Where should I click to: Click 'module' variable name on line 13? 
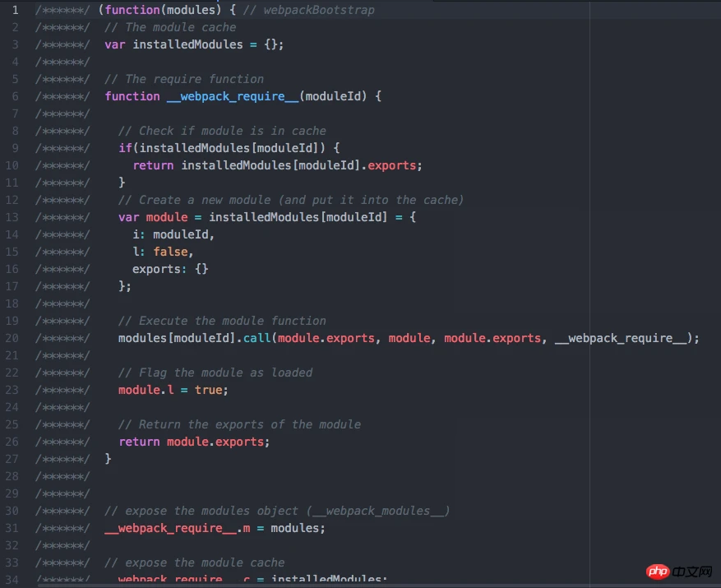167,217
